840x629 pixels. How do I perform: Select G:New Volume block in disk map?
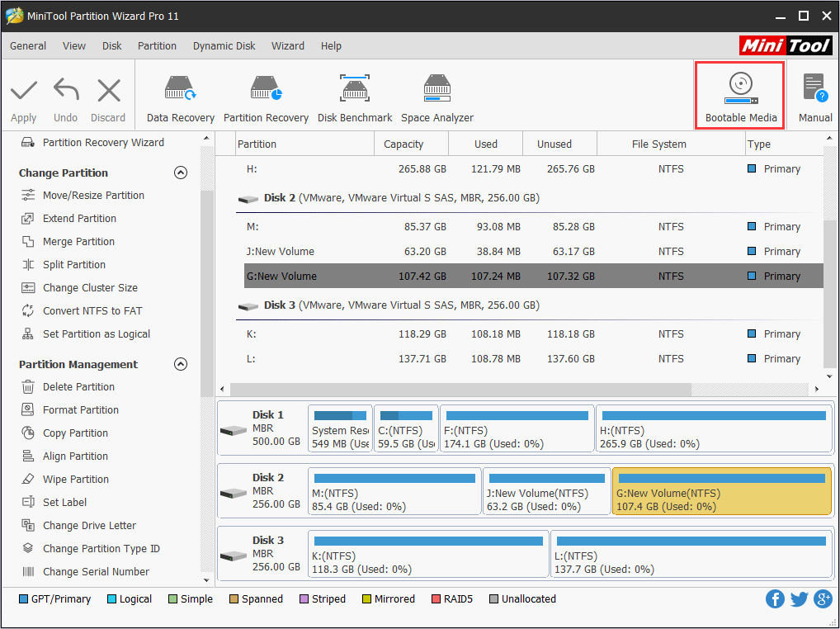click(x=722, y=491)
